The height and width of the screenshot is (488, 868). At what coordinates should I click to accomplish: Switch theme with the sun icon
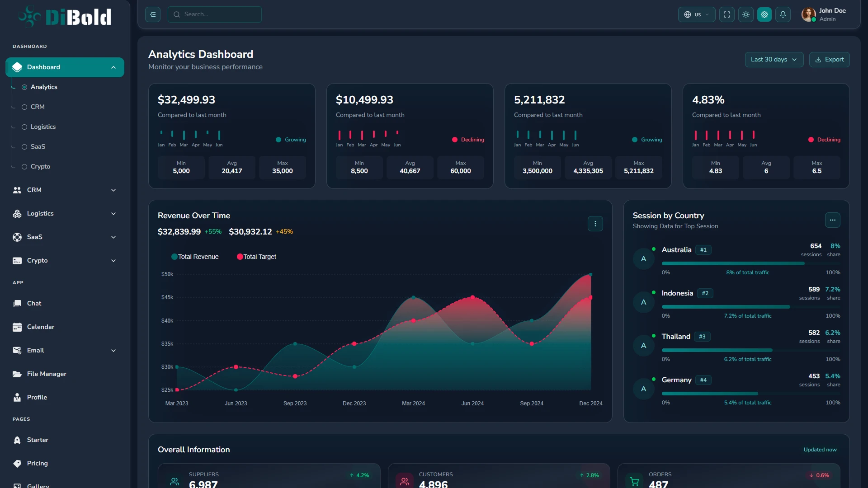pyautogui.click(x=746, y=14)
